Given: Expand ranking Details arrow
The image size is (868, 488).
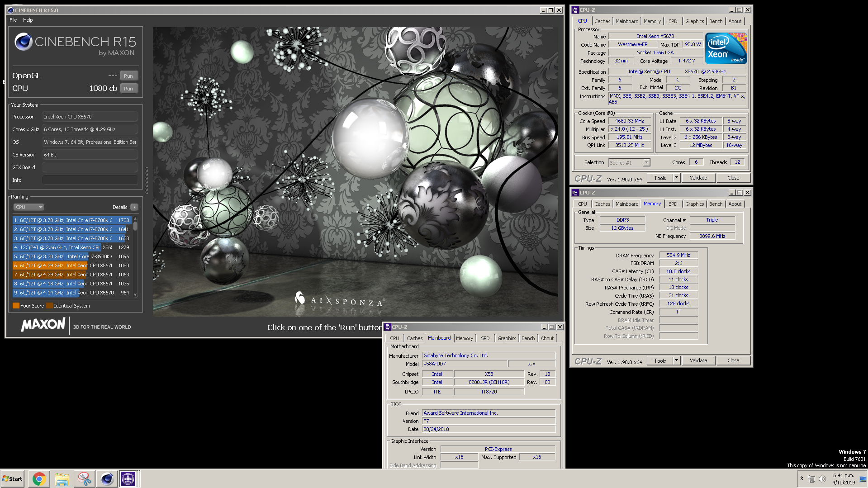Looking at the screenshot, I should [x=134, y=207].
